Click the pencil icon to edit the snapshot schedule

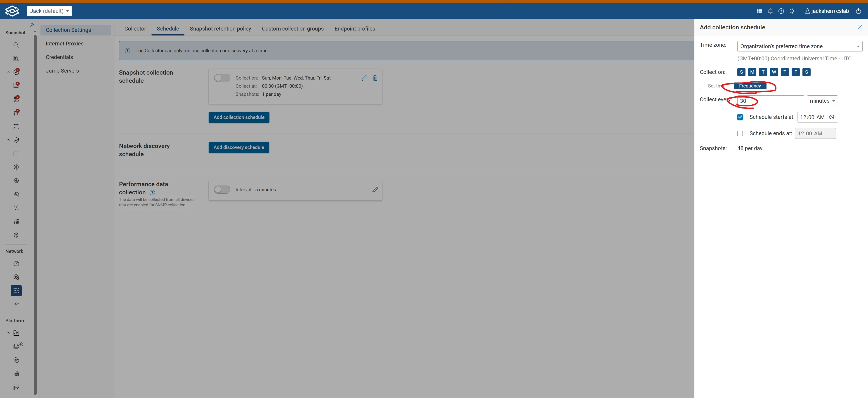(364, 78)
